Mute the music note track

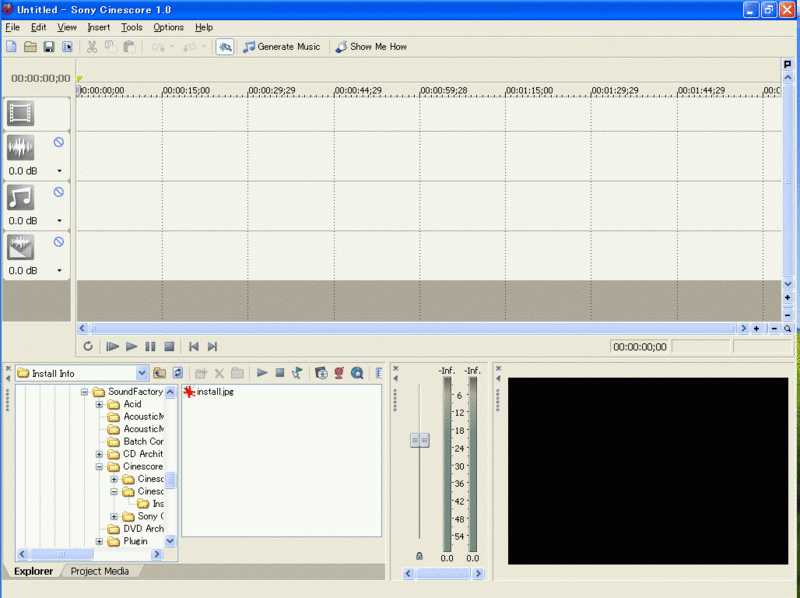(59, 192)
